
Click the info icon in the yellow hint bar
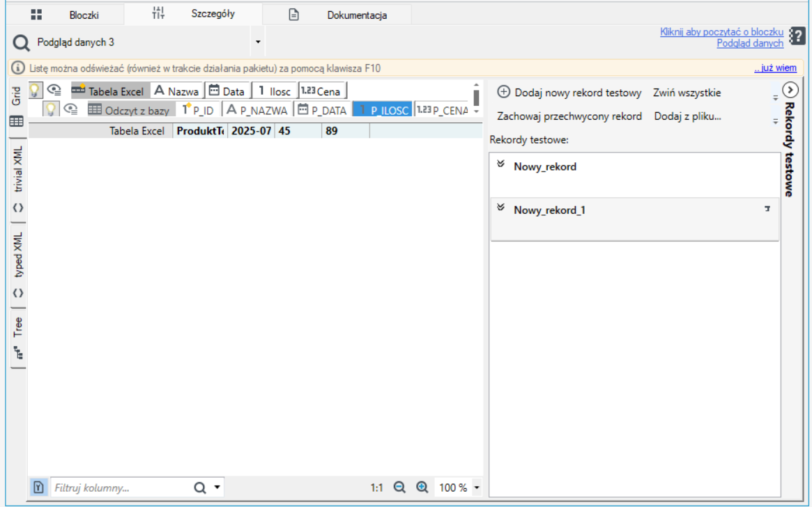(18, 68)
